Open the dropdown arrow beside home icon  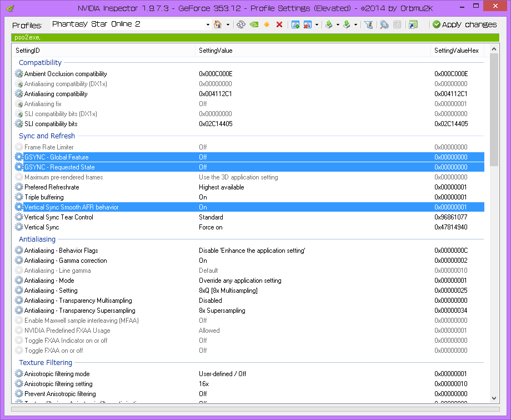pos(228,25)
